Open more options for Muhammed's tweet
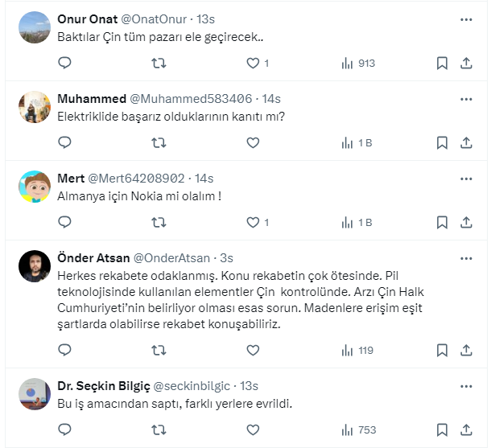The width and height of the screenshot is (491, 448). click(x=466, y=99)
